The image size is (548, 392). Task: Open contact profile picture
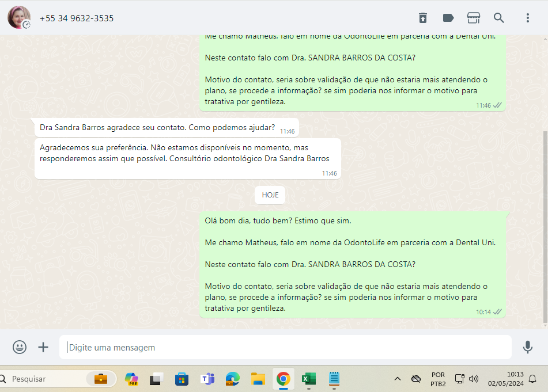tap(19, 17)
